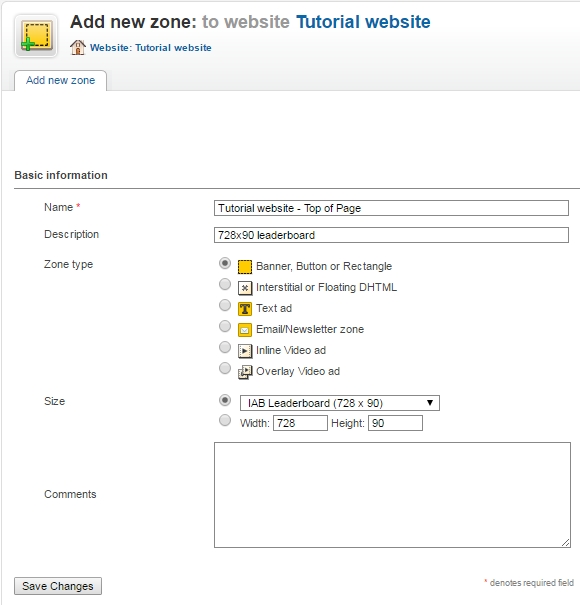
Task: Click the Overlay Video ad icon
Action: tap(245, 372)
